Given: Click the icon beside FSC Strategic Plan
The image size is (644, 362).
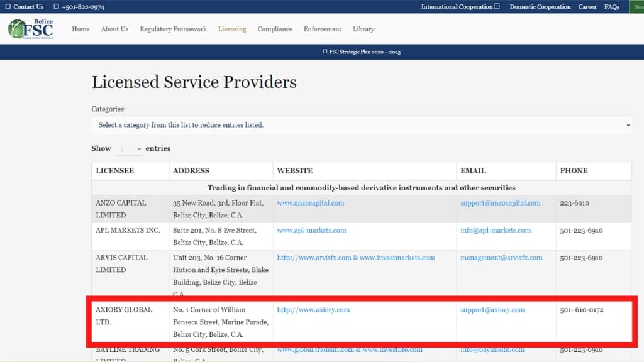Looking at the screenshot, I should coord(325,52).
